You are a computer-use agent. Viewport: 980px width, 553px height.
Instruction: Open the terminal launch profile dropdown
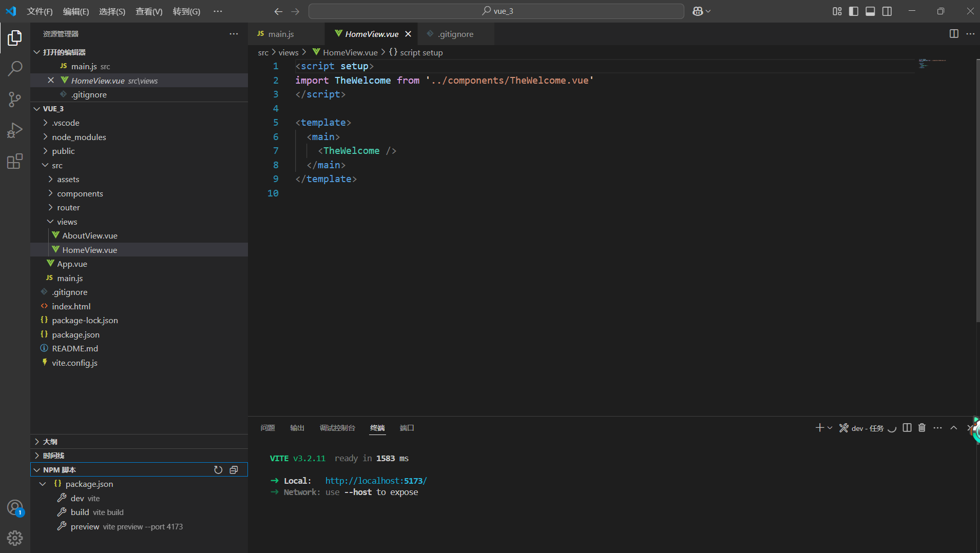point(829,428)
